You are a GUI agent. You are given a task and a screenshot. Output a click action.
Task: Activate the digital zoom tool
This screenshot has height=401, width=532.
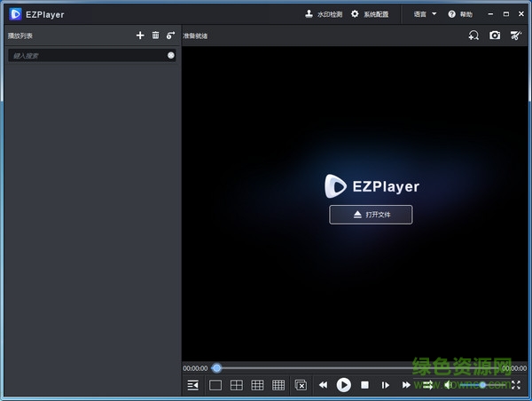tap(473, 35)
